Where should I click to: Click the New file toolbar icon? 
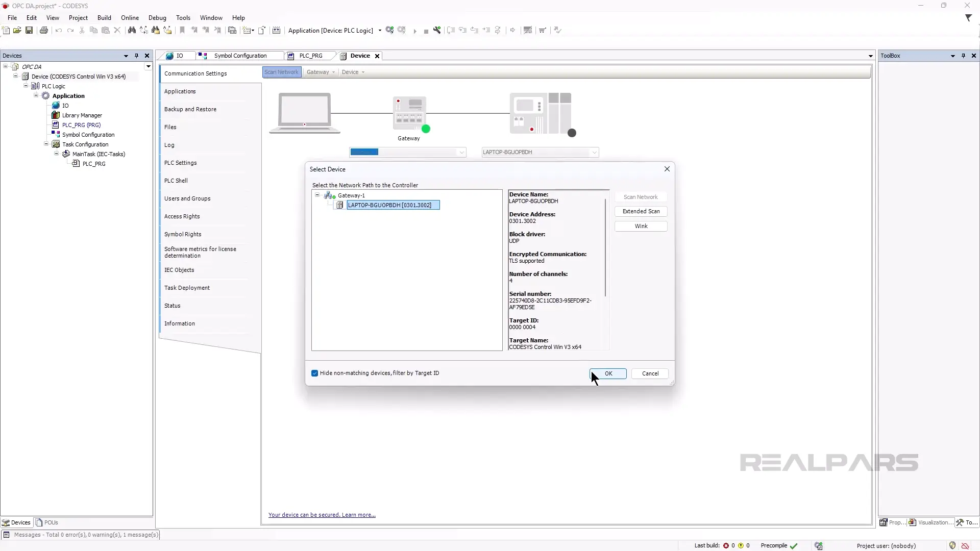6,31
